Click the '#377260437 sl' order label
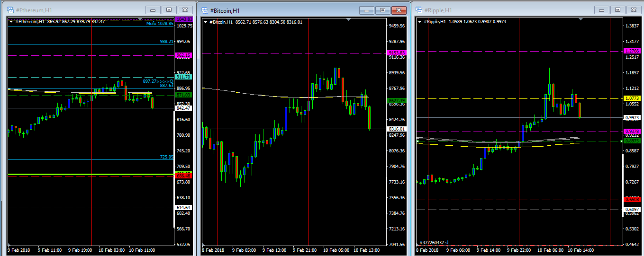 pos(434,242)
